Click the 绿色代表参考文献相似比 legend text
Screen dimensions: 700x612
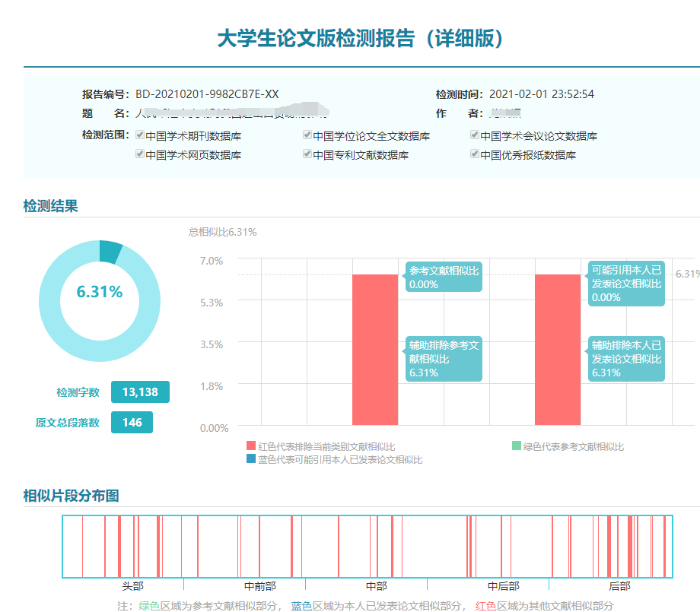click(574, 446)
